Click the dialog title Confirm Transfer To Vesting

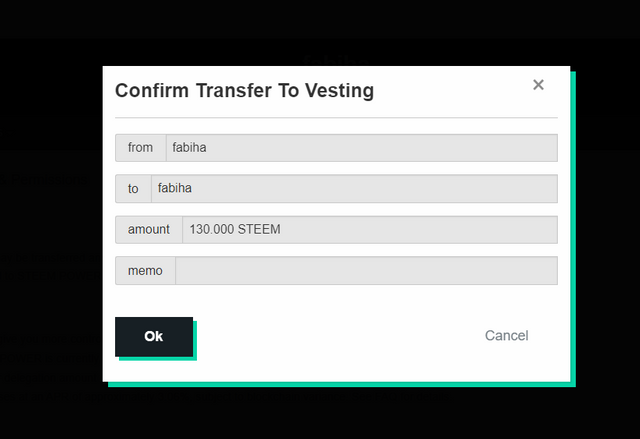pyautogui.click(x=244, y=91)
